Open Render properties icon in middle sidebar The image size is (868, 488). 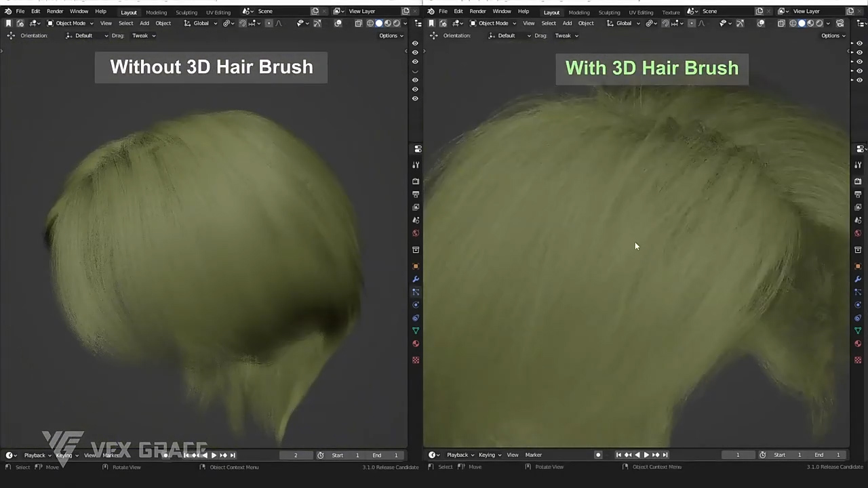pyautogui.click(x=416, y=182)
